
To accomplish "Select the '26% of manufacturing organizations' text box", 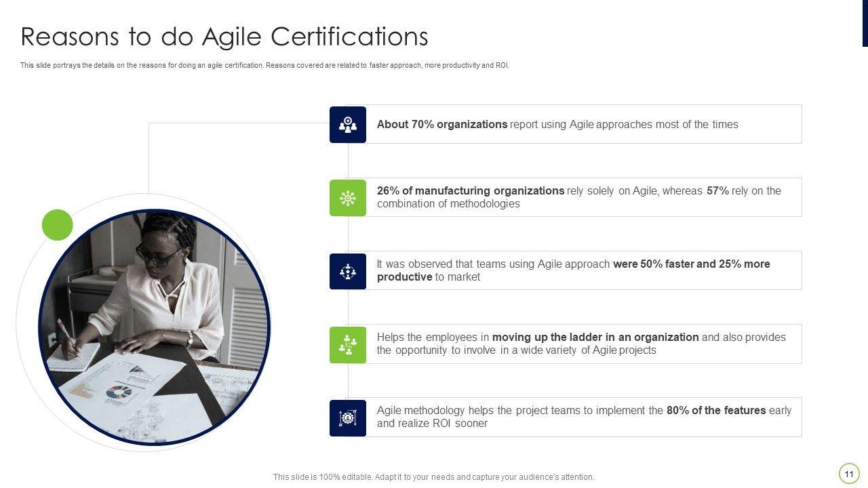I will 578,197.
